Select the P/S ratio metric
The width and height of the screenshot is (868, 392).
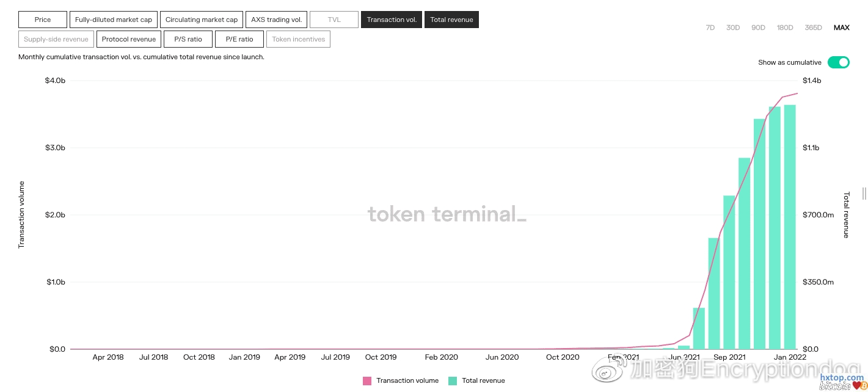tap(188, 39)
